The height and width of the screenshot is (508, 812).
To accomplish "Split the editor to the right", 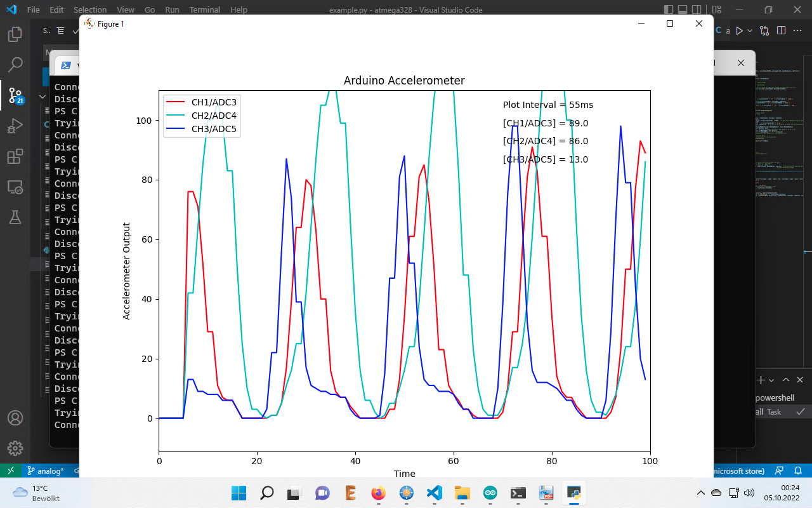I will [x=781, y=30].
